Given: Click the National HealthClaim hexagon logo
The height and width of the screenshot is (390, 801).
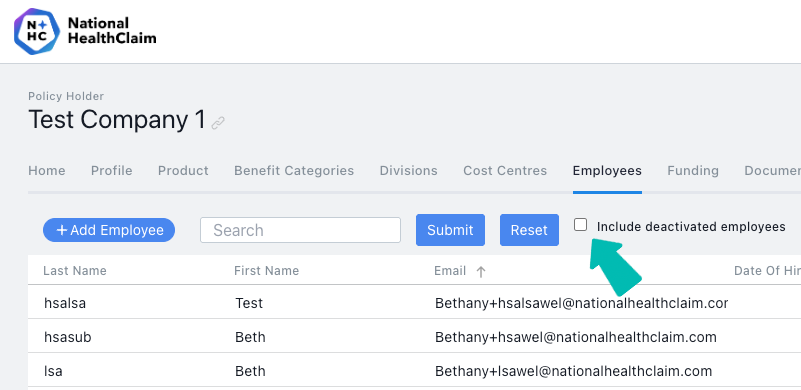Looking at the screenshot, I should tap(36, 31).
